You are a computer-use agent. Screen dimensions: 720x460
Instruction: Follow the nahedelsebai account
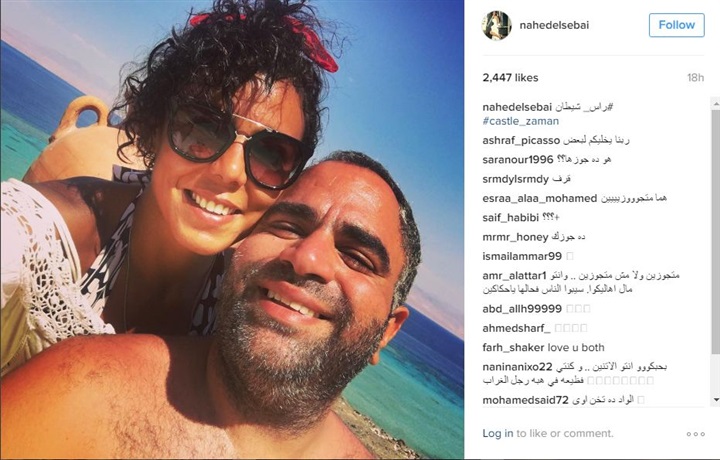[x=676, y=25]
